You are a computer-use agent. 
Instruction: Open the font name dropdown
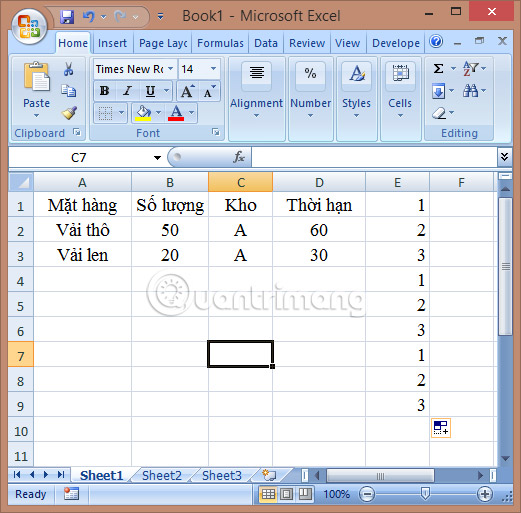(x=170, y=69)
